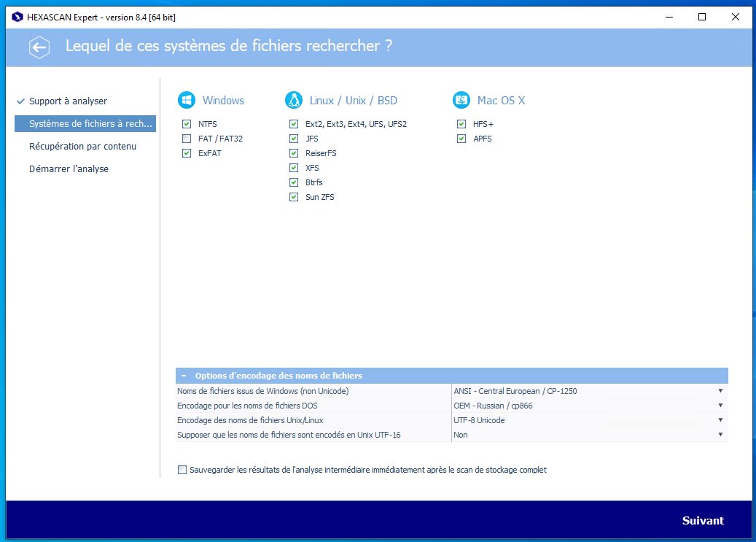The image size is (756, 542).
Task: Go to the Support à analyser step
Action: click(x=68, y=101)
